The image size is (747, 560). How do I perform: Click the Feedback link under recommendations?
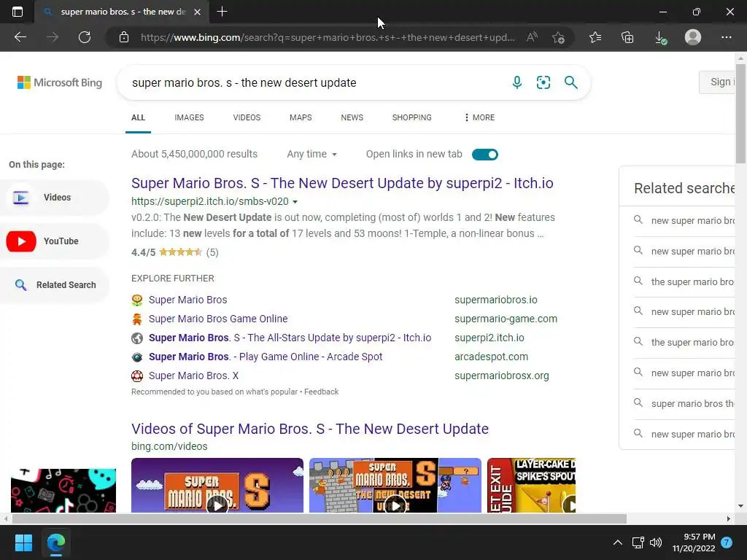point(321,392)
